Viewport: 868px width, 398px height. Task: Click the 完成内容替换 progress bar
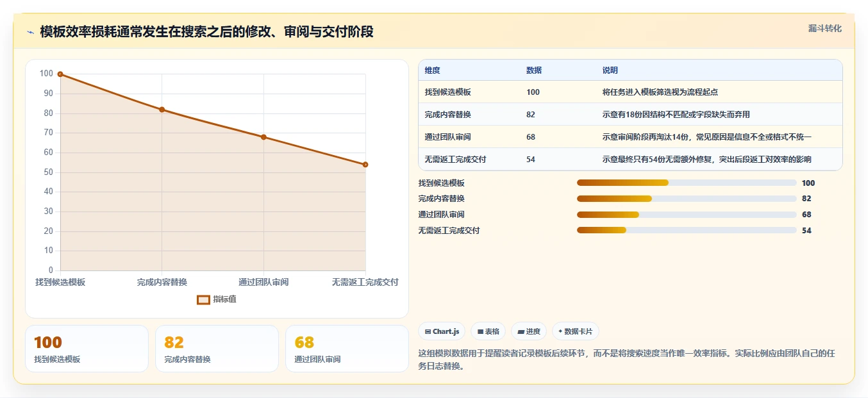(x=687, y=199)
